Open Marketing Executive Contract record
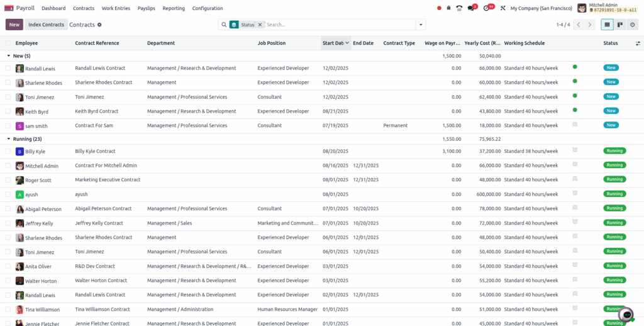 (x=108, y=179)
